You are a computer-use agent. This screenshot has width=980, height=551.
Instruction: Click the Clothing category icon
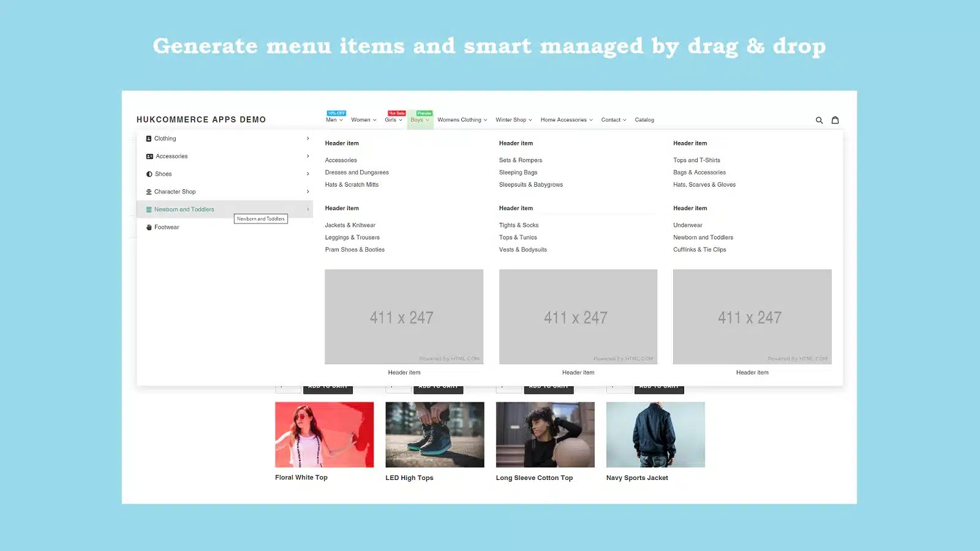coord(148,138)
